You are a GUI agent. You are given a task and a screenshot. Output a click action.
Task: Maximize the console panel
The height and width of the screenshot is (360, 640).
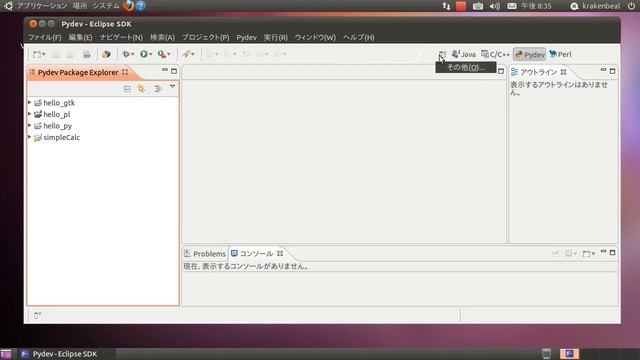(x=612, y=253)
